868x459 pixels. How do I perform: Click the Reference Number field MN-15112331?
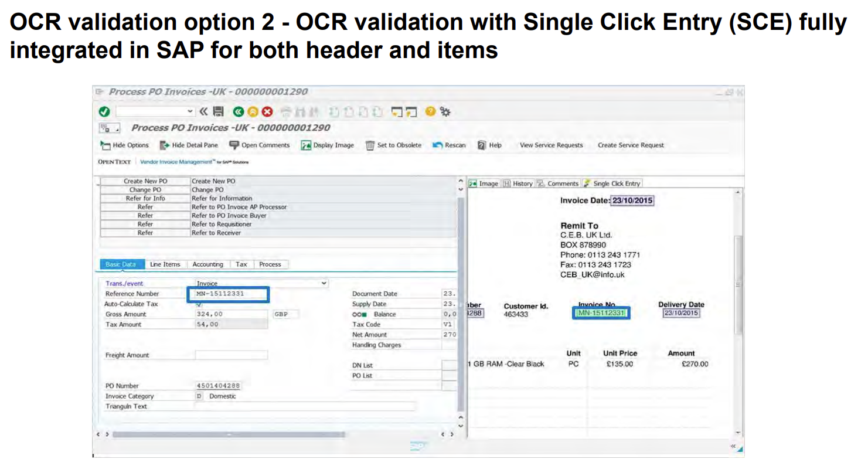click(228, 294)
